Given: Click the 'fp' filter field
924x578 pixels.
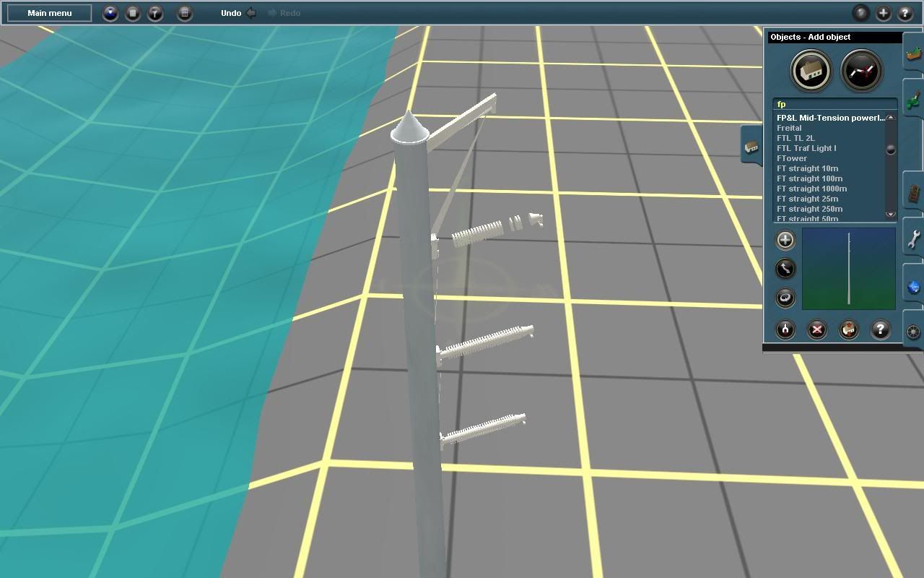Looking at the screenshot, I should (x=835, y=104).
